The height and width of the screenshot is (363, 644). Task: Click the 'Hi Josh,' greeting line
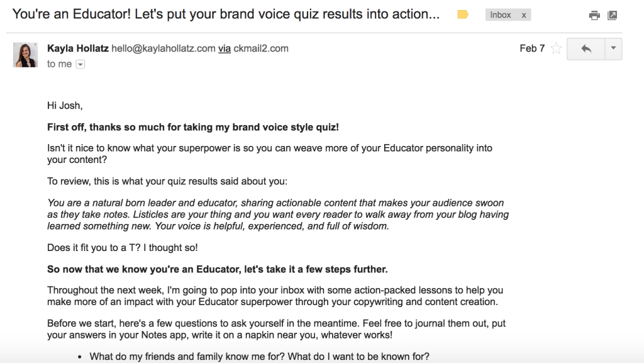point(65,106)
